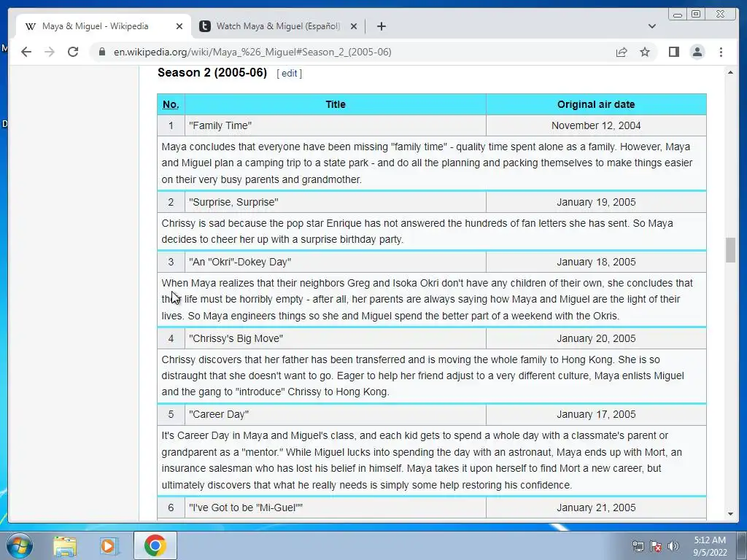Image resolution: width=747 pixels, height=560 pixels.
Task: Open the Windows Start menu
Action: click(19, 545)
